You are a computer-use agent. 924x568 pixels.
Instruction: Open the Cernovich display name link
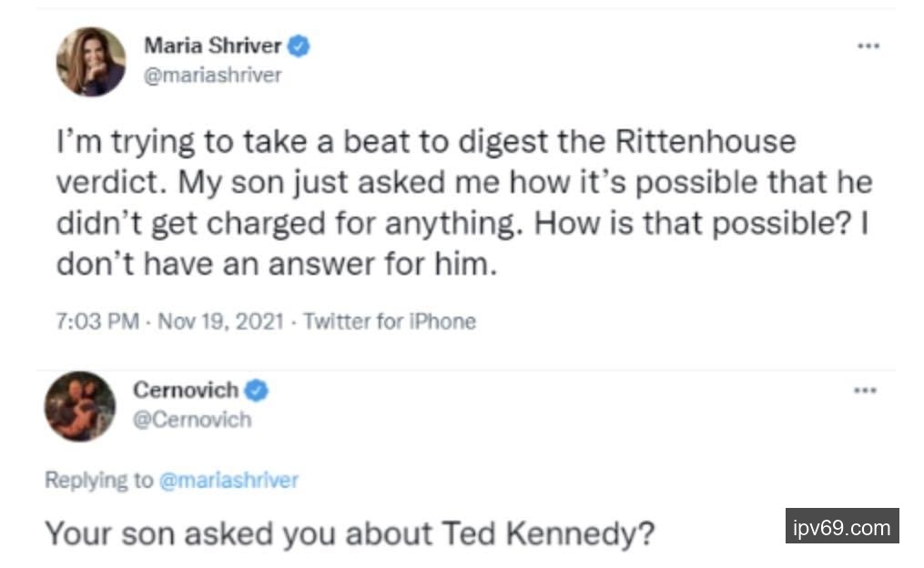186,390
